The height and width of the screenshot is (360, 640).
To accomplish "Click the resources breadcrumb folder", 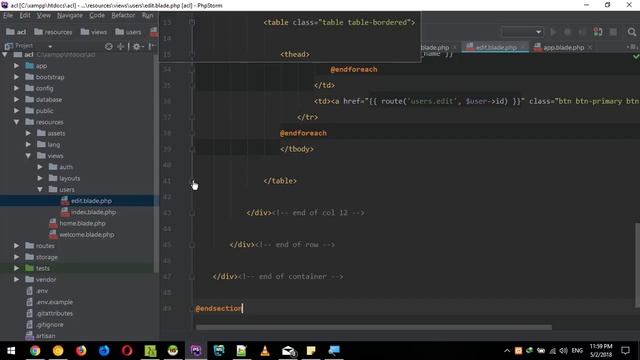I will (x=53, y=32).
